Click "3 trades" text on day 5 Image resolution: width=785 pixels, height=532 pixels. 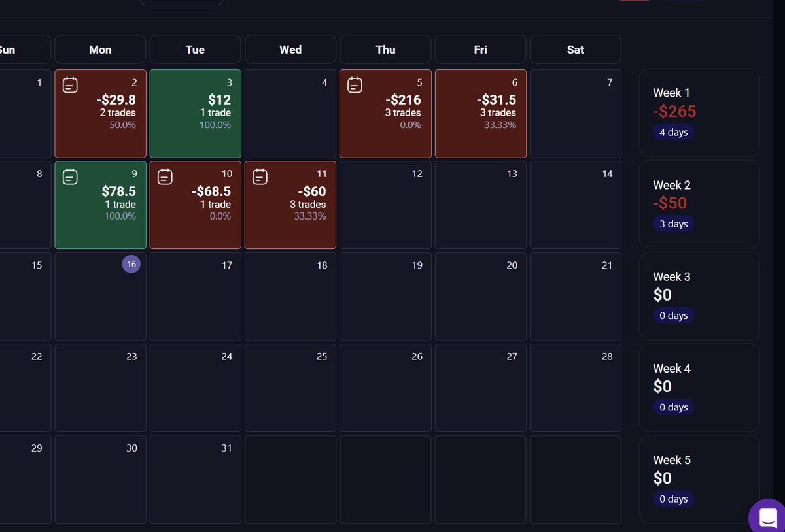[x=403, y=112]
